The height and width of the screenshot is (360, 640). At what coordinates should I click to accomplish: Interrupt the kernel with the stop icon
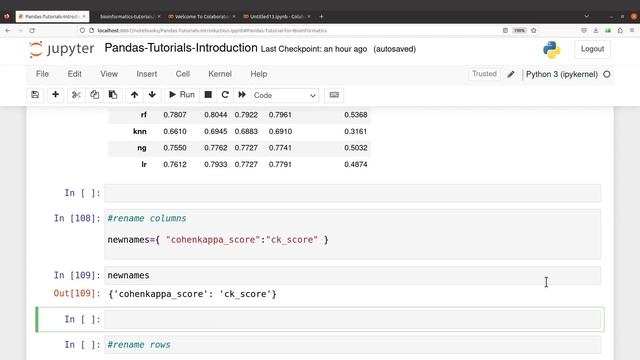tap(208, 95)
